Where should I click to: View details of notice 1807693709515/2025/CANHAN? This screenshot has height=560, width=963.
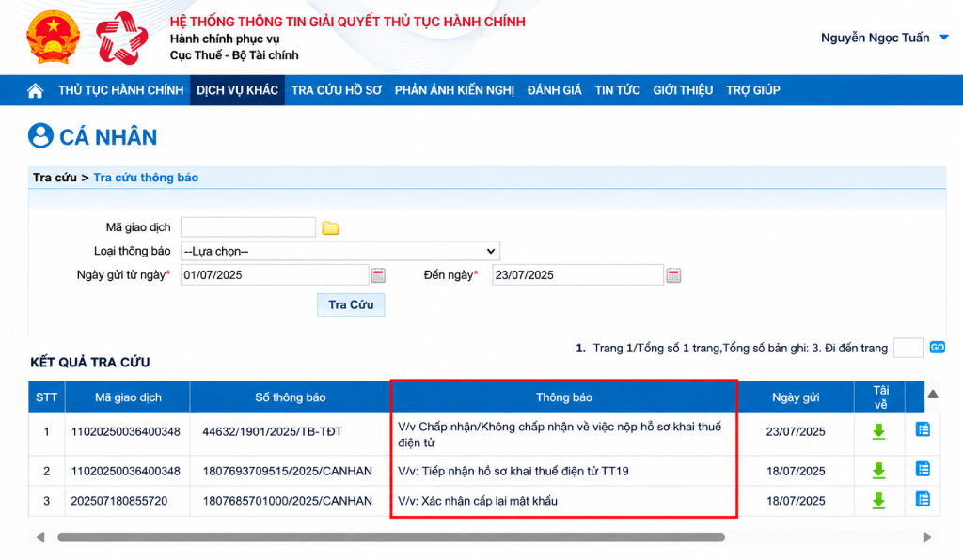click(x=923, y=469)
